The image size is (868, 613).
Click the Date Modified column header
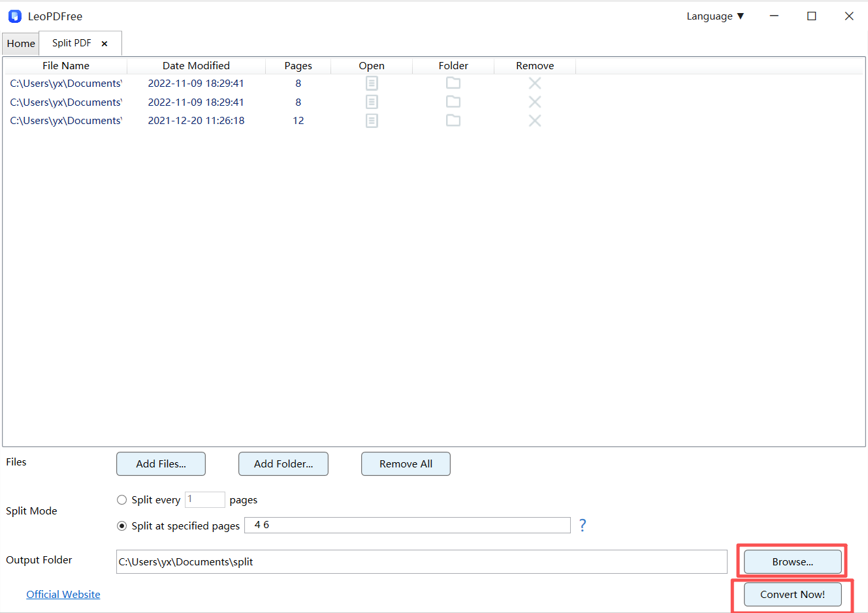(196, 66)
